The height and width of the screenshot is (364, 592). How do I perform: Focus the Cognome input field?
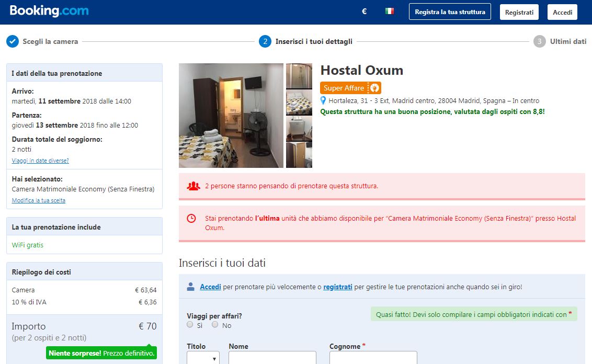pos(373,358)
